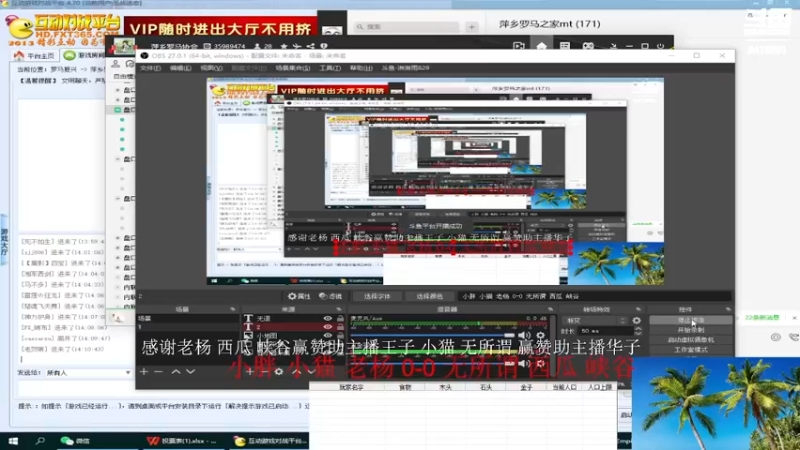Expand the green-highlighted 盘口 channel node
The width and height of the screenshot is (800, 450).
coord(117,110)
